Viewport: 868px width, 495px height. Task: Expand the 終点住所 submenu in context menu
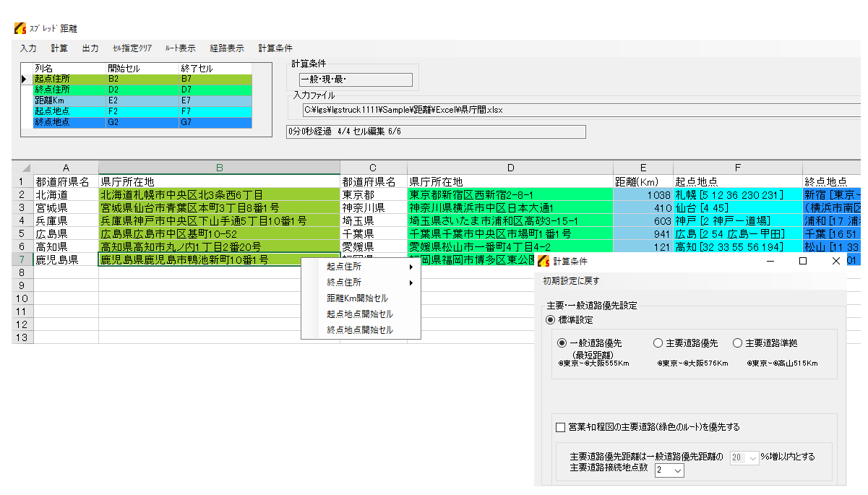pyautogui.click(x=369, y=283)
